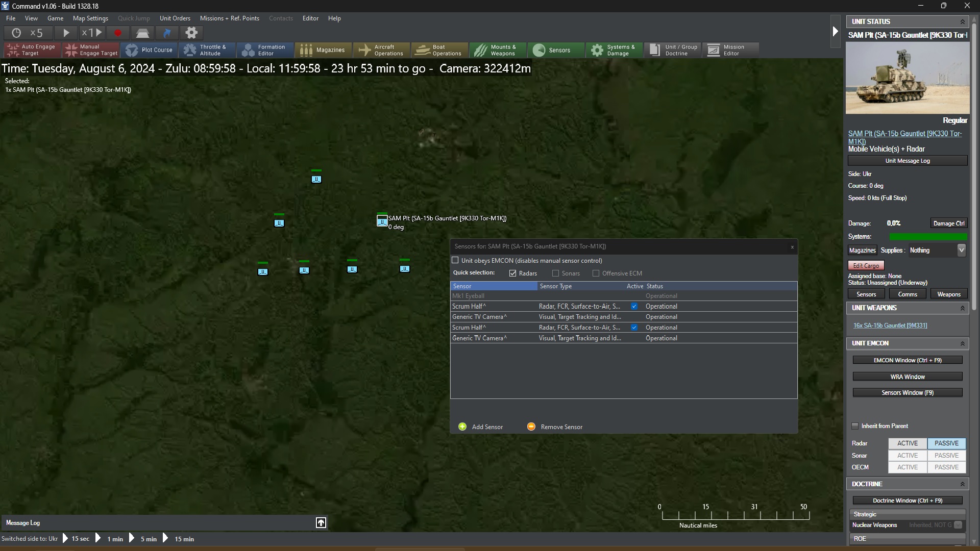Image resolution: width=980 pixels, height=551 pixels.
Task: Toggle Offensive ECM quick selection checkbox
Action: (596, 273)
